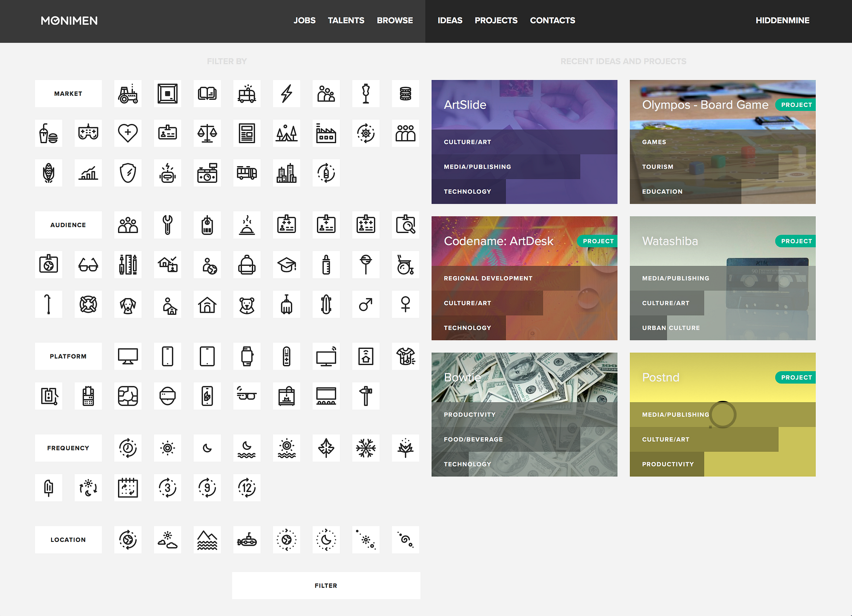Select the lightning bolt energy icon
Screen dimensions: 852x616
[x=286, y=94]
